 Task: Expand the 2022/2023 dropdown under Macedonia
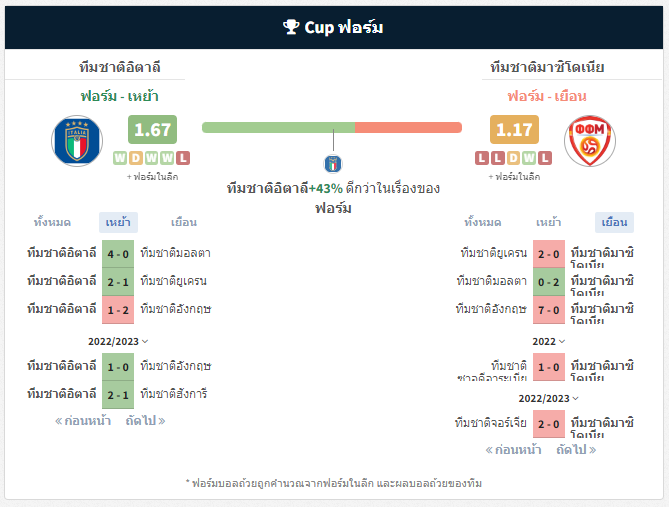[549, 398]
